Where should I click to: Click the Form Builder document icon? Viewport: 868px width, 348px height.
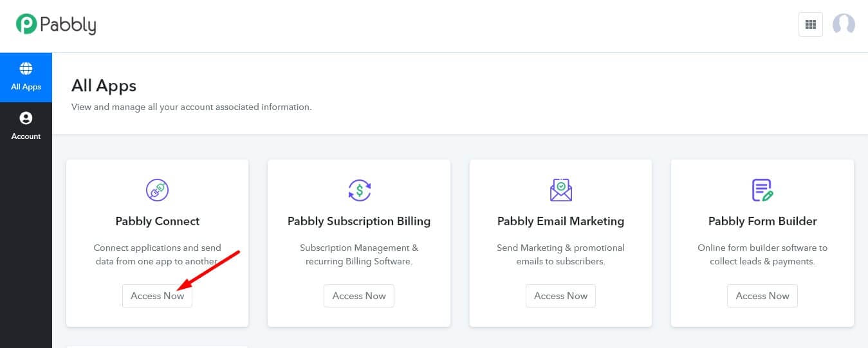[x=762, y=190]
